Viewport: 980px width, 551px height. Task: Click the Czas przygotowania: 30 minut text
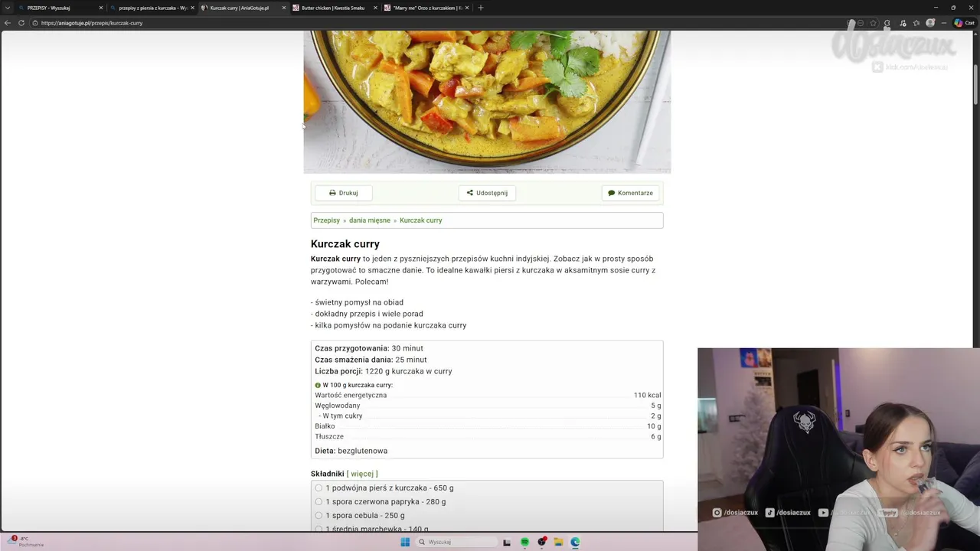click(369, 348)
